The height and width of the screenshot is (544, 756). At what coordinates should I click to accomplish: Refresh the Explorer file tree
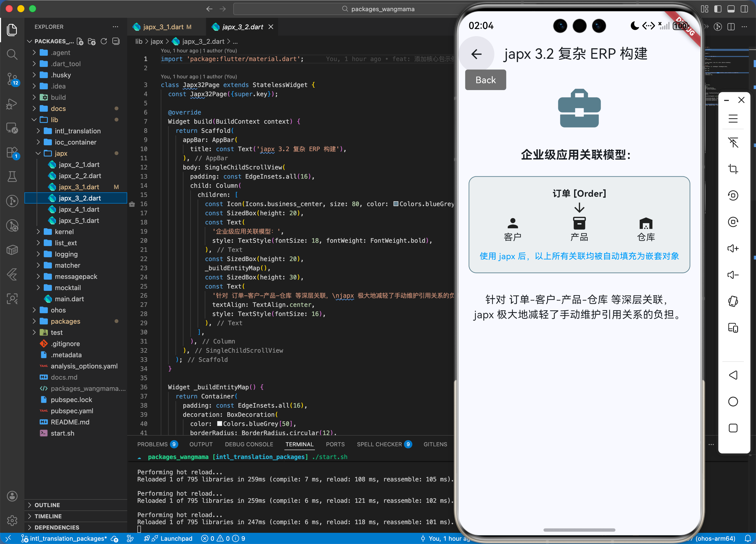click(x=104, y=41)
